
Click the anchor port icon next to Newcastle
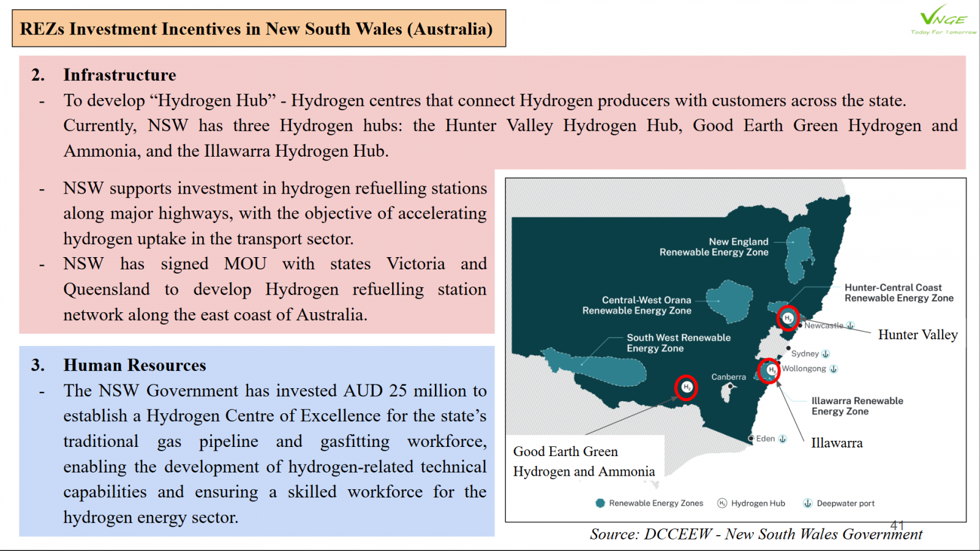(x=850, y=326)
